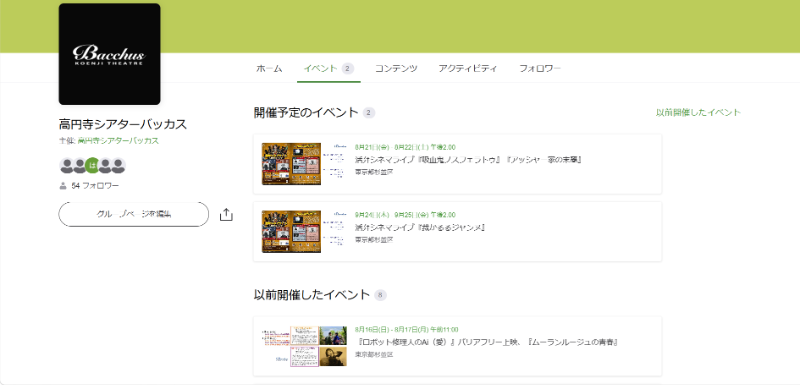The image size is (800, 385).
Task: Open the アクティビティ tab
Action: pos(468,68)
